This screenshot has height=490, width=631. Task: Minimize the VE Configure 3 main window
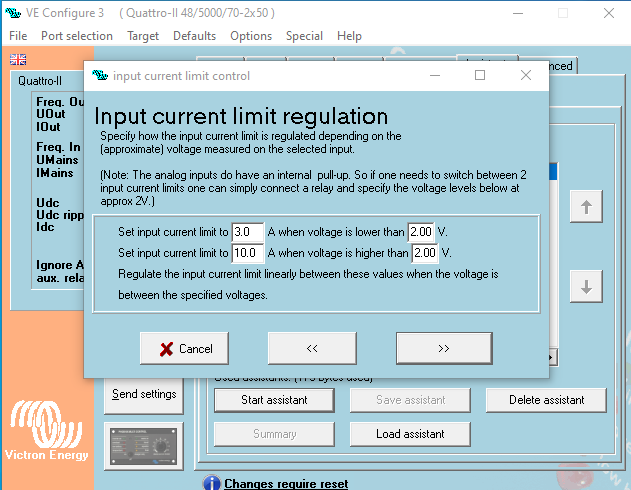tap(518, 13)
